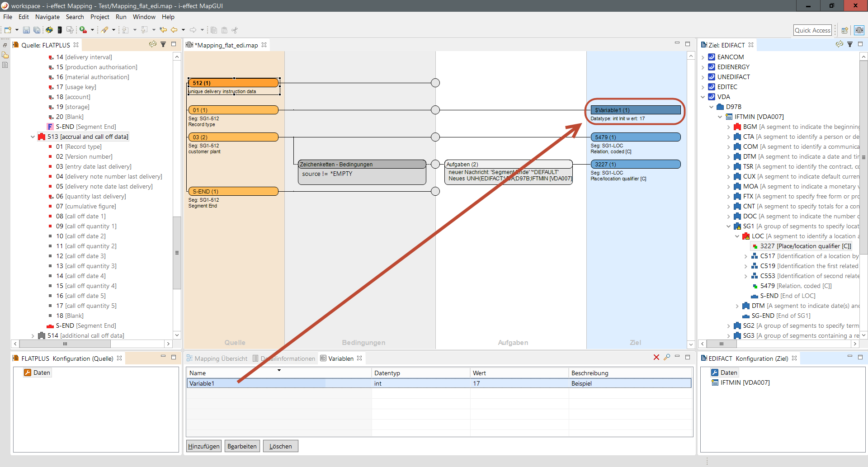Click the Löschen button
This screenshot has width=868, height=467.
(x=280, y=446)
